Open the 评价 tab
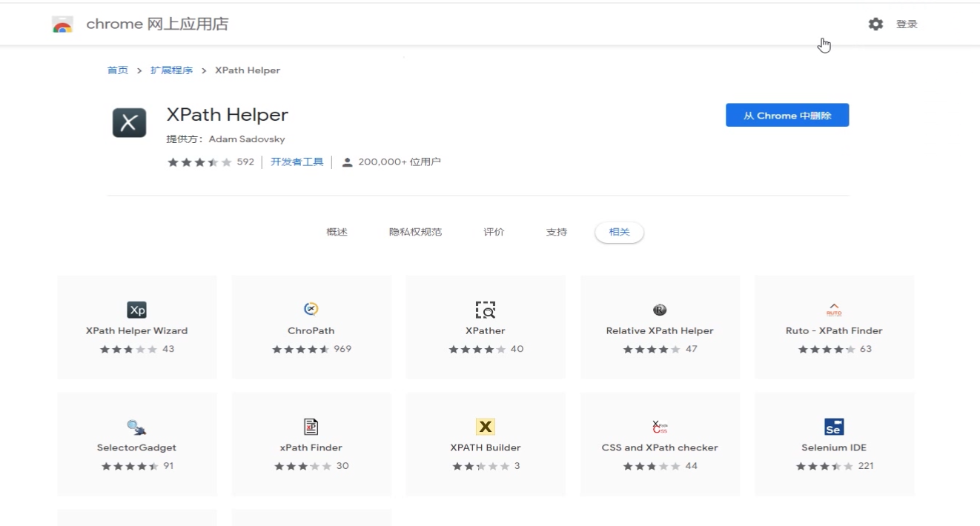This screenshot has width=980, height=526. pos(494,231)
